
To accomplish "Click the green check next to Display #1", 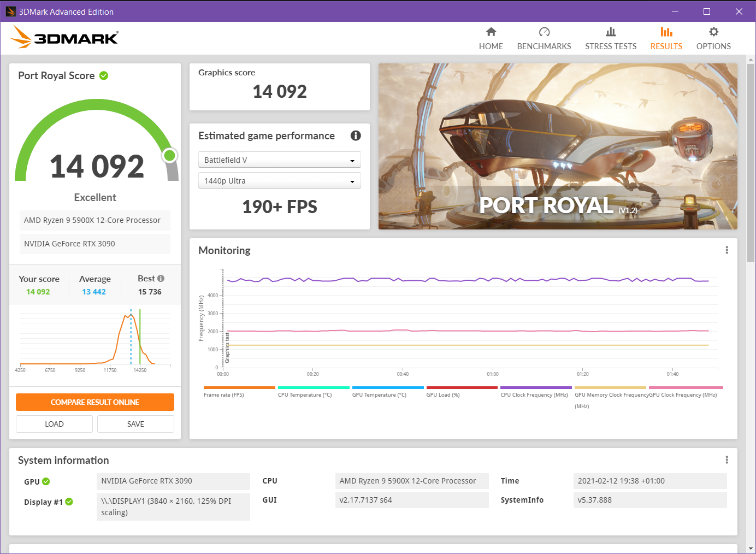I will click(x=69, y=502).
